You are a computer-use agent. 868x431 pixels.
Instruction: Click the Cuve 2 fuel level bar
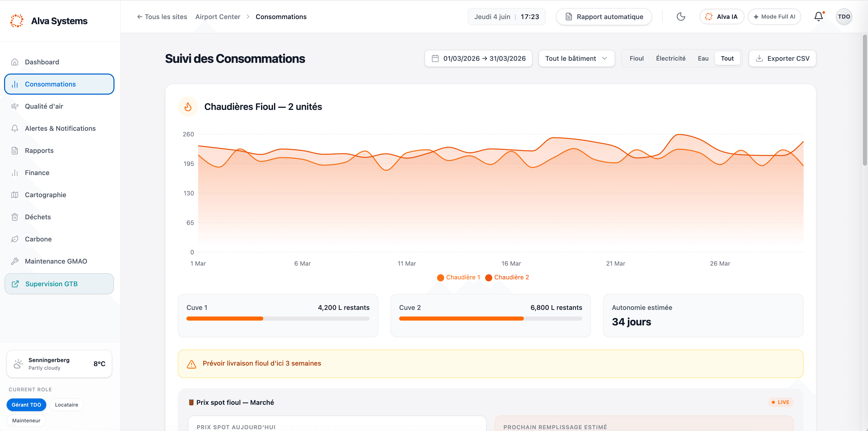[491, 319]
